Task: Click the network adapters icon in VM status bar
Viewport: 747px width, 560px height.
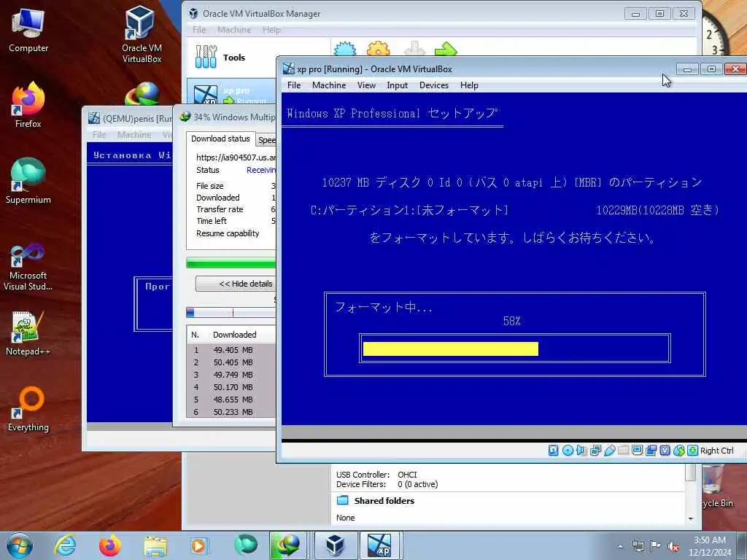Action: pyautogui.click(x=595, y=451)
